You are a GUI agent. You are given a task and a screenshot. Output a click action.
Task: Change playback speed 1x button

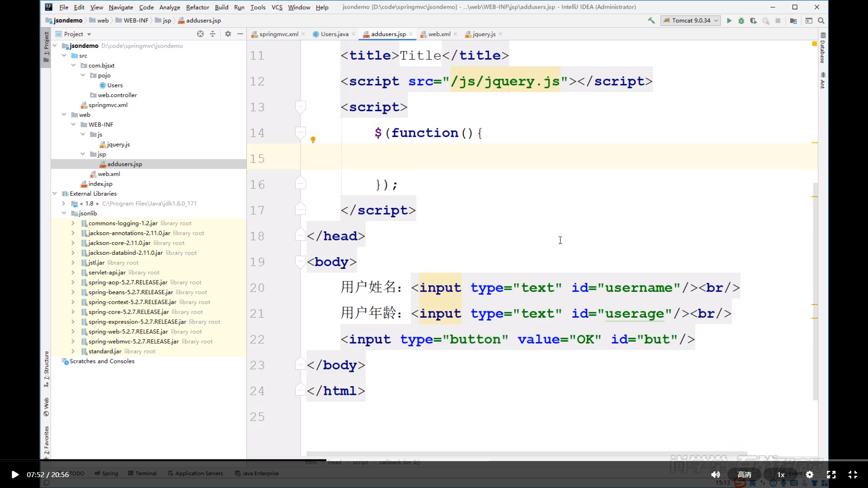point(781,474)
